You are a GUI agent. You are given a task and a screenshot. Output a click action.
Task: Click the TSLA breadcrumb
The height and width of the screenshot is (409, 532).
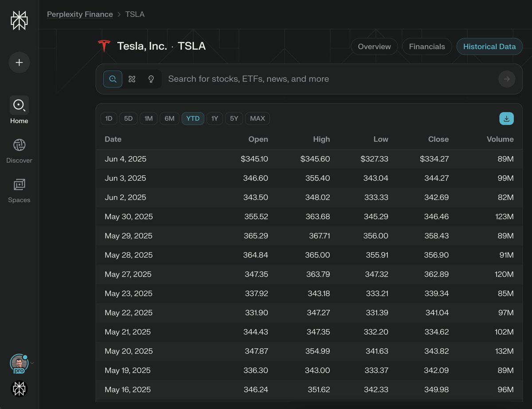click(x=135, y=14)
